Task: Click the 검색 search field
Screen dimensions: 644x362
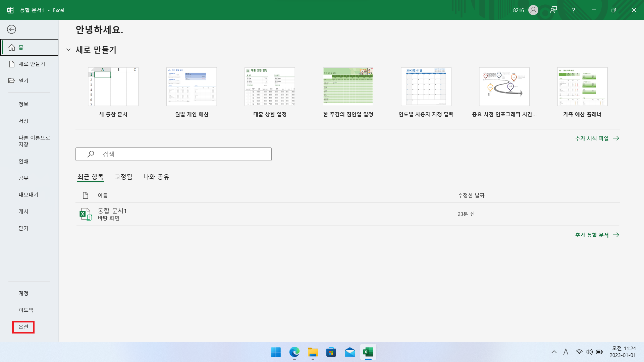Action: pos(173,154)
